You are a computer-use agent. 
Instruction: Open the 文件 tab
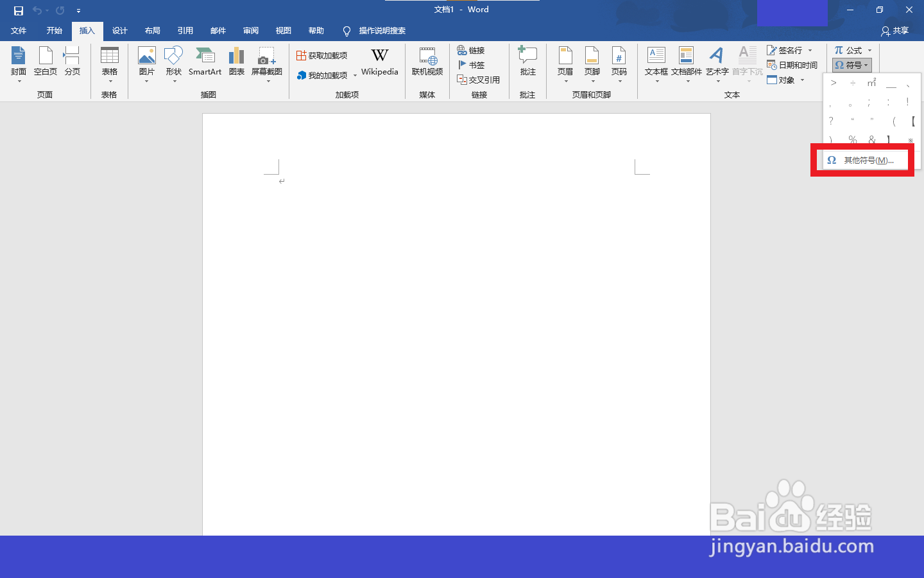pos(19,31)
